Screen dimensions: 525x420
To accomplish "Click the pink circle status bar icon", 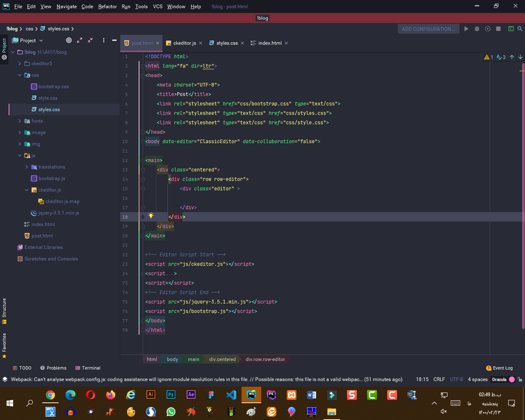I will click(512, 379).
